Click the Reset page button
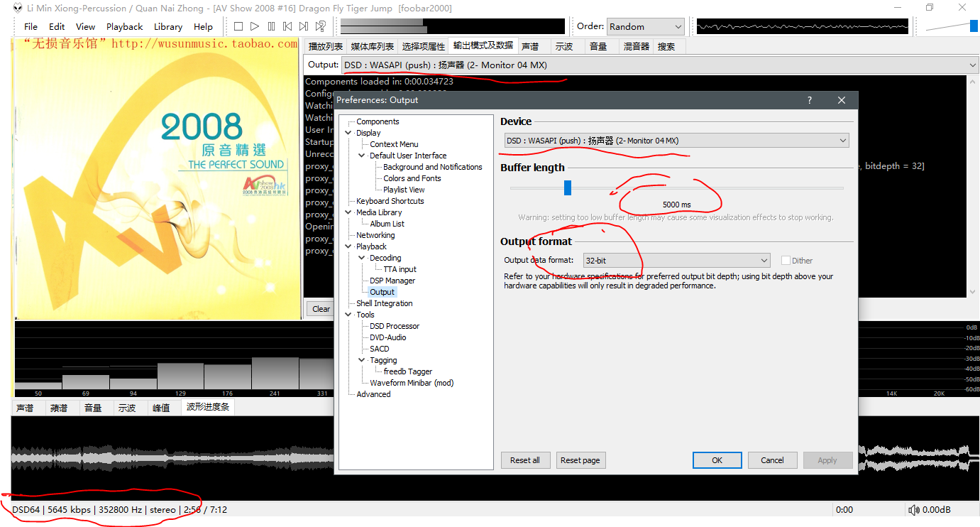Screen dimensions: 980x527 pyautogui.click(x=580, y=460)
